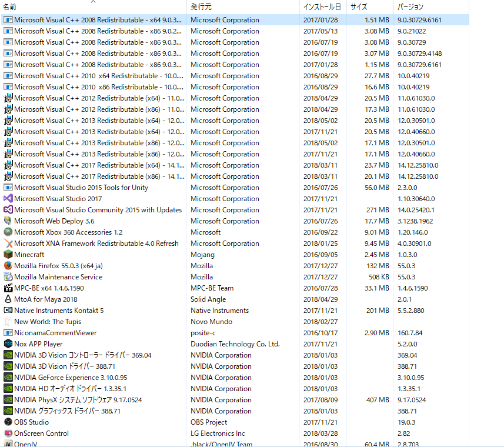Click size value 56.0 MB
The image size is (504, 447).
(x=377, y=188)
